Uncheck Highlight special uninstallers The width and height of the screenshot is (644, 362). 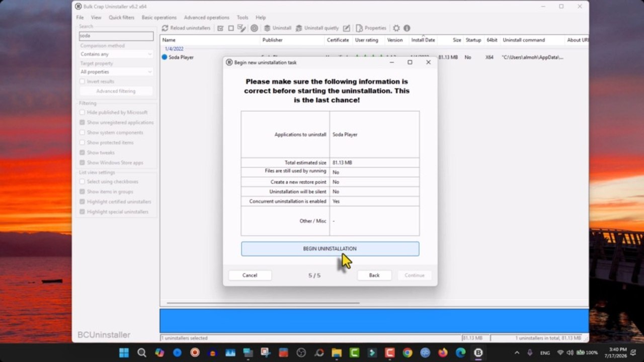pos(83,212)
